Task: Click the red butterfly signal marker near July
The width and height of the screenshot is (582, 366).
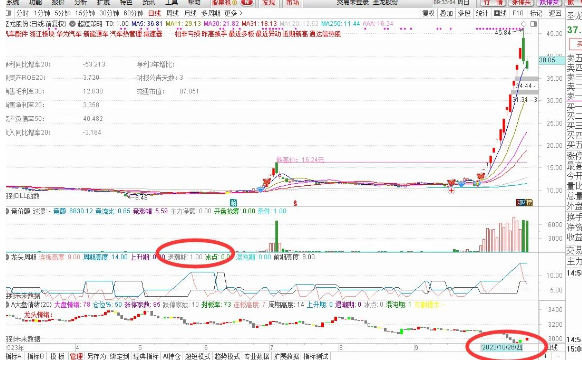Action: coord(266,182)
